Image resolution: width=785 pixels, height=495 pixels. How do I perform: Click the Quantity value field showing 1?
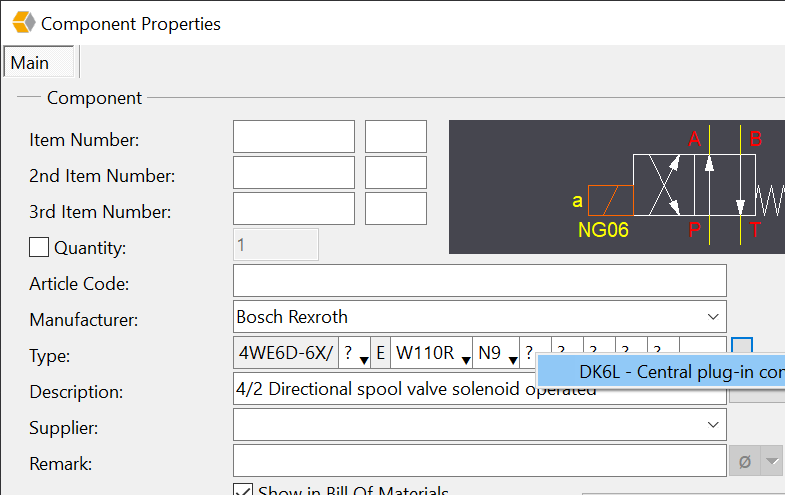click(x=275, y=245)
